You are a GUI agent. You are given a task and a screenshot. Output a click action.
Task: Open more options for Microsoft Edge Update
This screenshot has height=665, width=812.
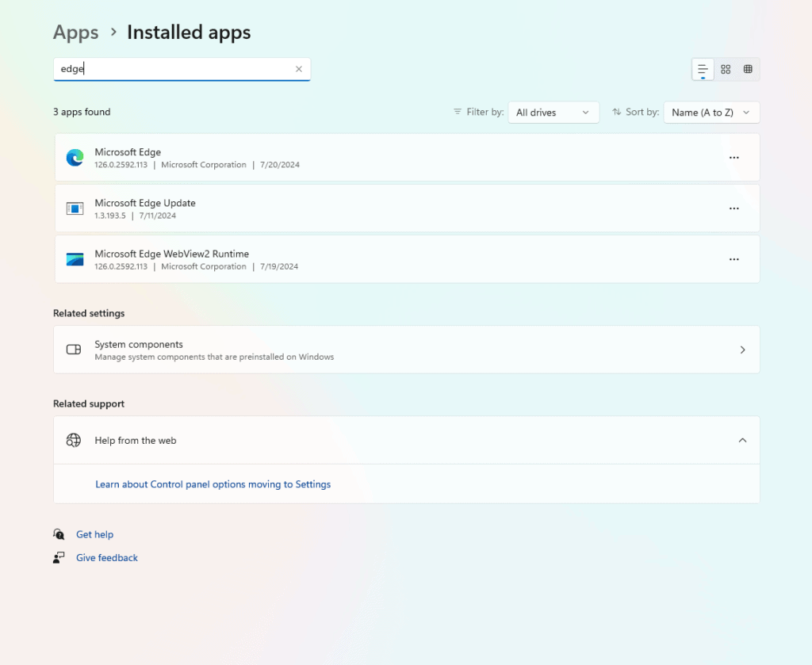pyautogui.click(x=733, y=208)
